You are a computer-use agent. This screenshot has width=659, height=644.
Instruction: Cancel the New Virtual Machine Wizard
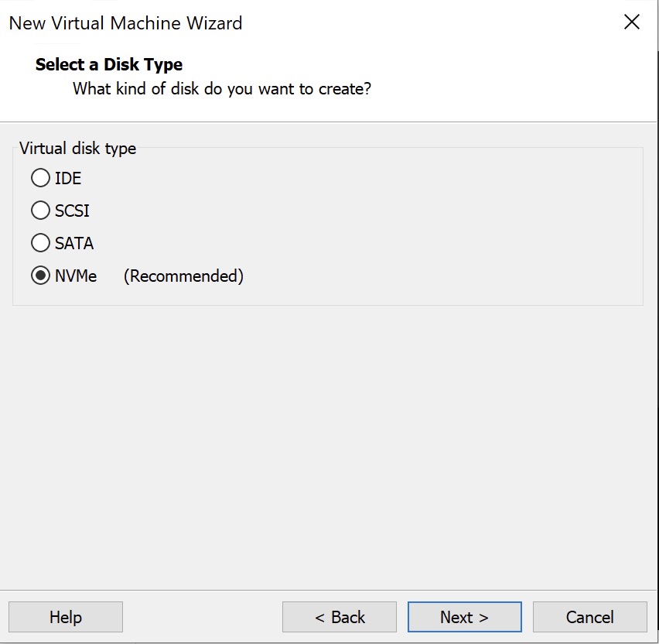(x=589, y=617)
